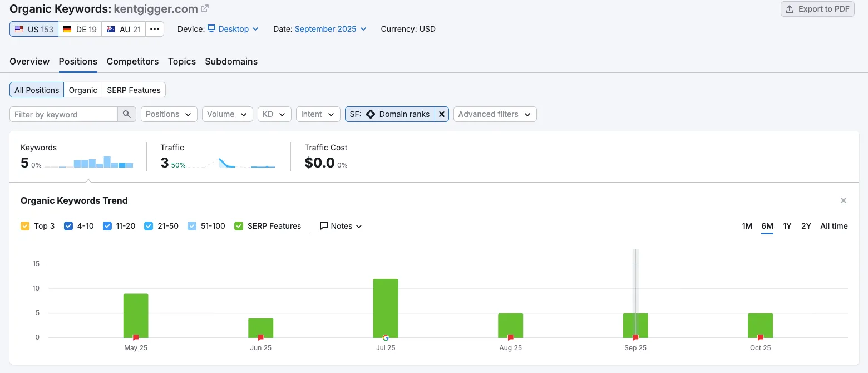The height and width of the screenshot is (373, 868).
Task: Select the 1Y time range
Action: pyautogui.click(x=787, y=226)
